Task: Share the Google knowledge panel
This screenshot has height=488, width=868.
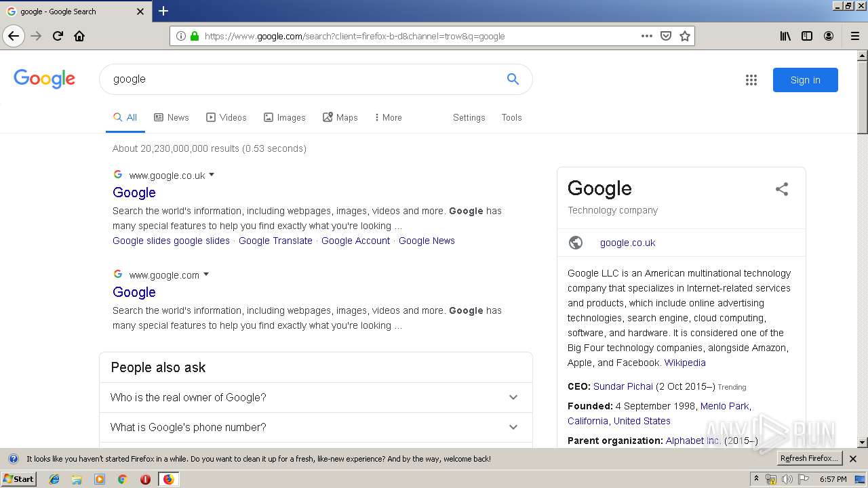Action: tap(782, 189)
